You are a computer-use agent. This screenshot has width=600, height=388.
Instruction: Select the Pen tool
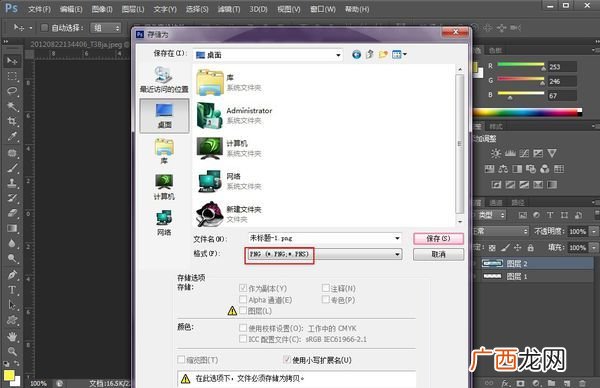[12, 274]
